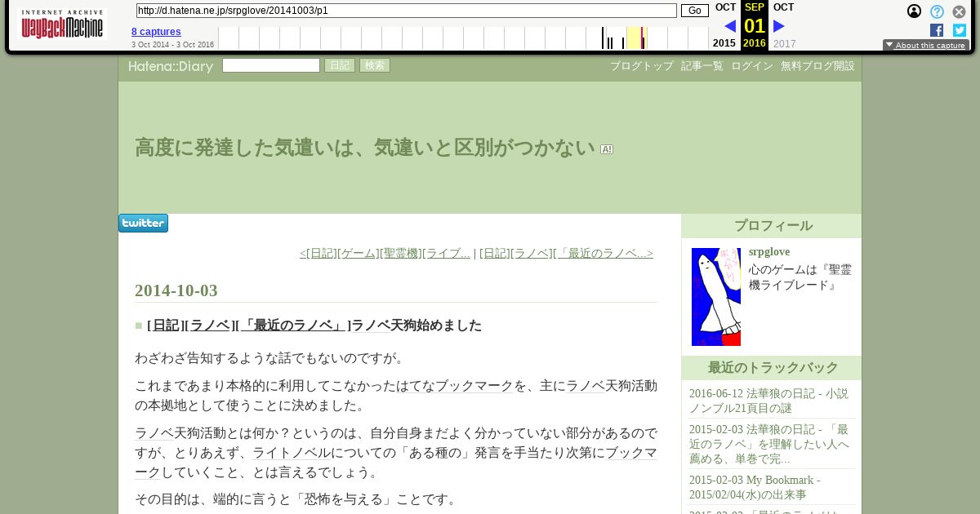The height and width of the screenshot is (514, 980).
Task: Go to next capture with right arrow
Action: (x=779, y=26)
